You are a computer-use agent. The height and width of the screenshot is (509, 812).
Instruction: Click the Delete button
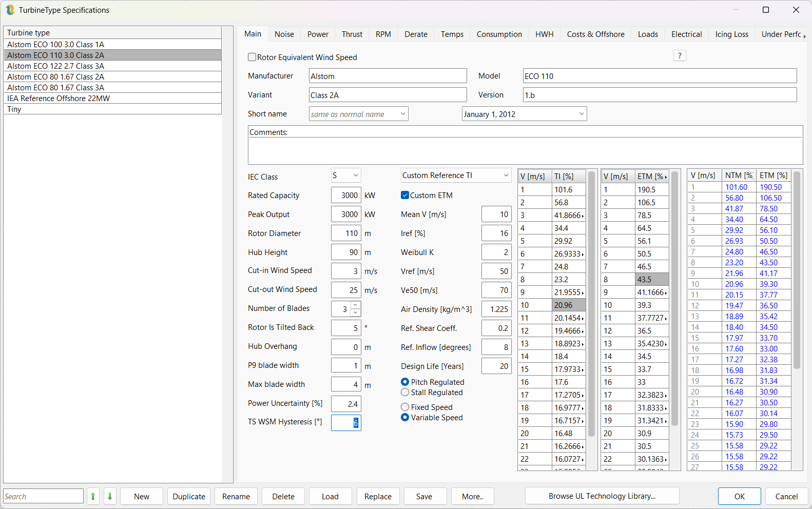tap(283, 496)
